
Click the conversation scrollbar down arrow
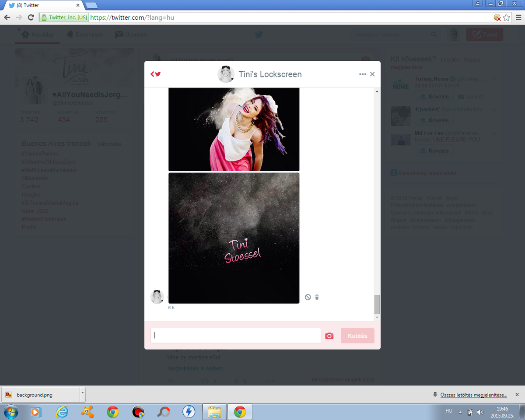coord(377,318)
